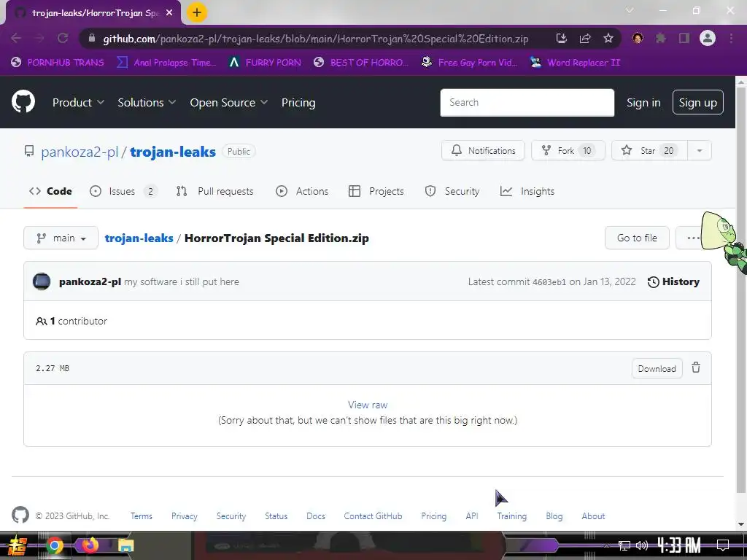Open the Open Source dropdown
Image resolution: width=747 pixels, height=560 pixels.
click(x=228, y=102)
